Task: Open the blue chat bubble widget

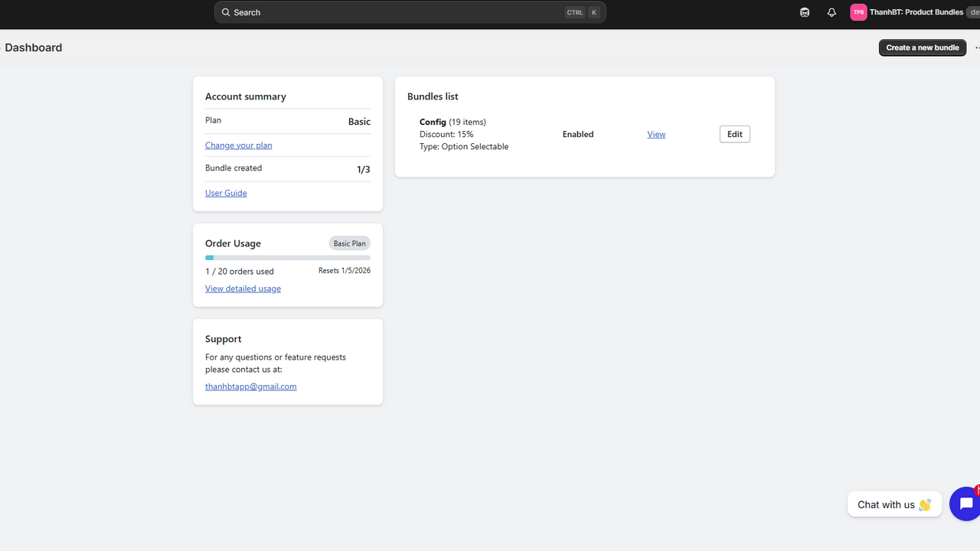Action: pos(965,504)
